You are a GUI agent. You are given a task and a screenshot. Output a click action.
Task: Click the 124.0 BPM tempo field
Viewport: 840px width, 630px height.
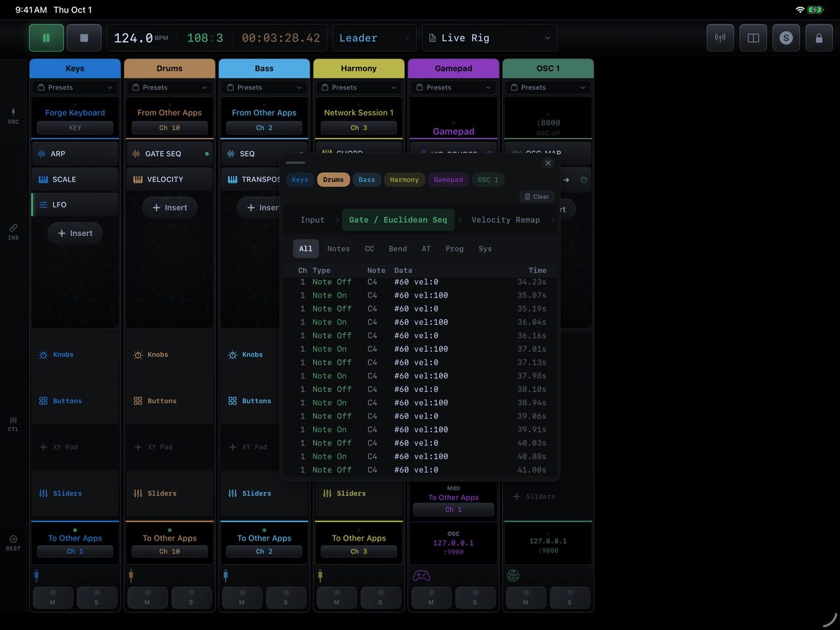141,38
